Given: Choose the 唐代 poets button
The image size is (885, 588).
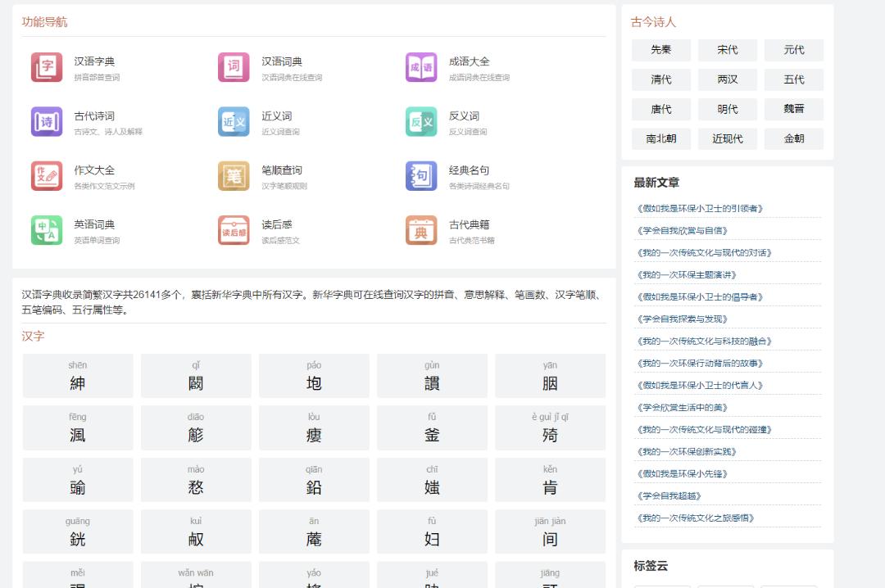Looking at the screenshot, I should [661, 109].
